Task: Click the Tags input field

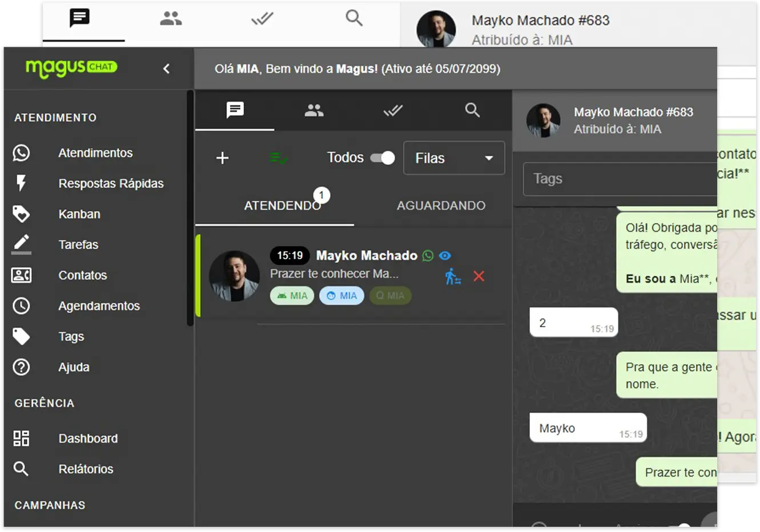Action: tap(620, 179)
